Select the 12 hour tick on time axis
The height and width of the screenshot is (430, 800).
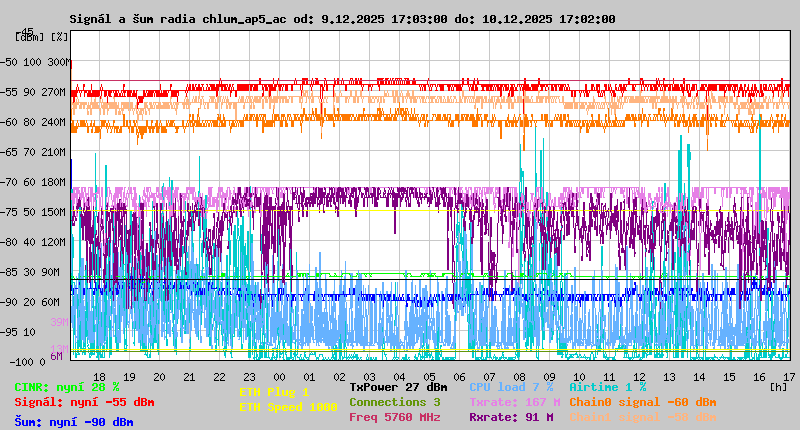[640, 376]
